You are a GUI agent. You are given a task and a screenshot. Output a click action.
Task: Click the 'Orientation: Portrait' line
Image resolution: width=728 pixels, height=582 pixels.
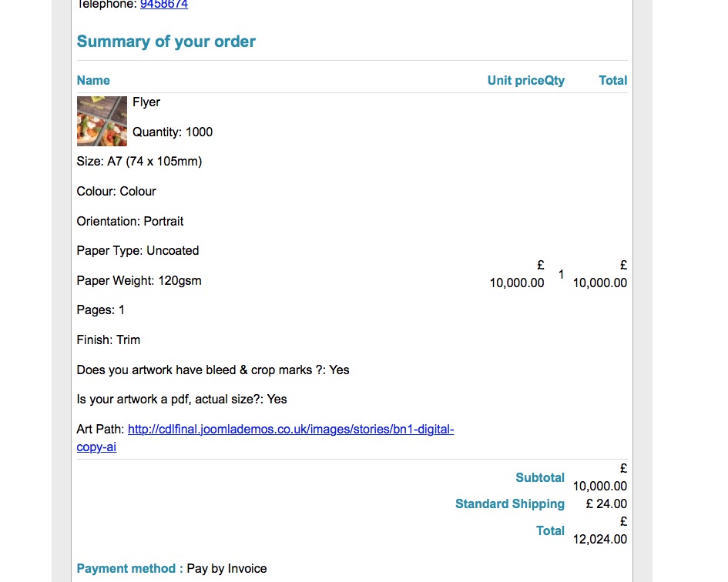pyautogui.click(x=130, y=222)
